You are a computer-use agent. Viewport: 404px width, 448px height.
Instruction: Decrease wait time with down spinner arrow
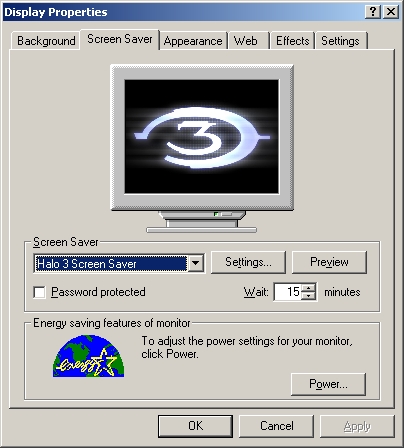tap(309, 296)
